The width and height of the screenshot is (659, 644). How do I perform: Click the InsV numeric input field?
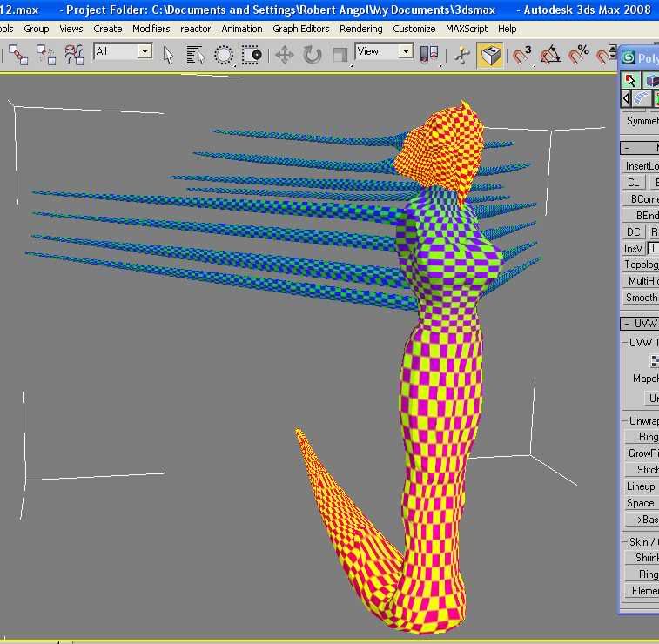[x=653, y=249]
